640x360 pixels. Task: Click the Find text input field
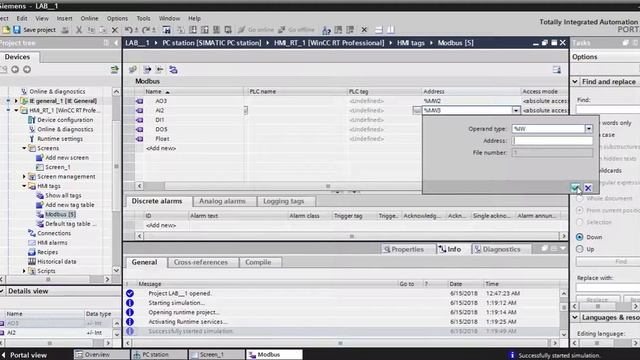[x=608, y=109]
